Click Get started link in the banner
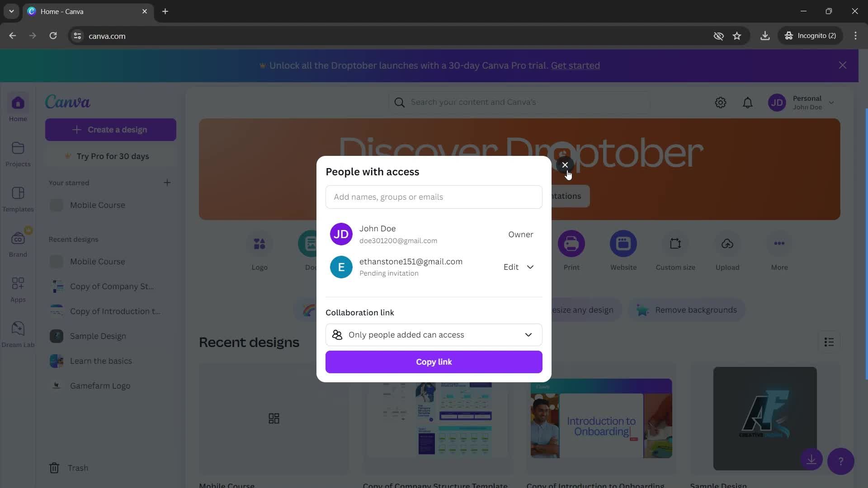868x488 pixels. point(575,66)
